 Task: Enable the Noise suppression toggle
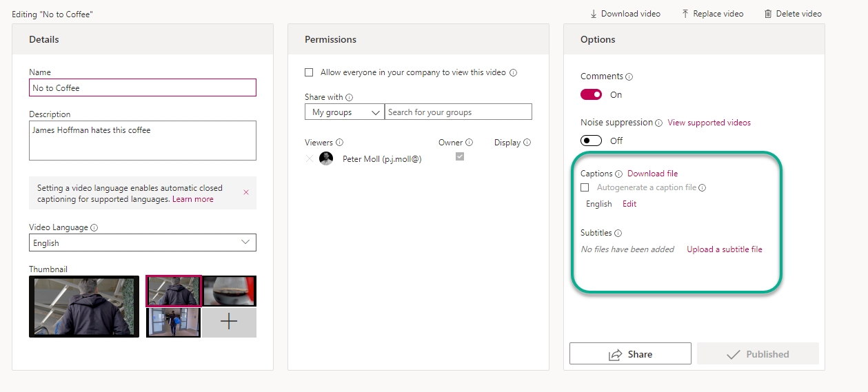point(591,141)
